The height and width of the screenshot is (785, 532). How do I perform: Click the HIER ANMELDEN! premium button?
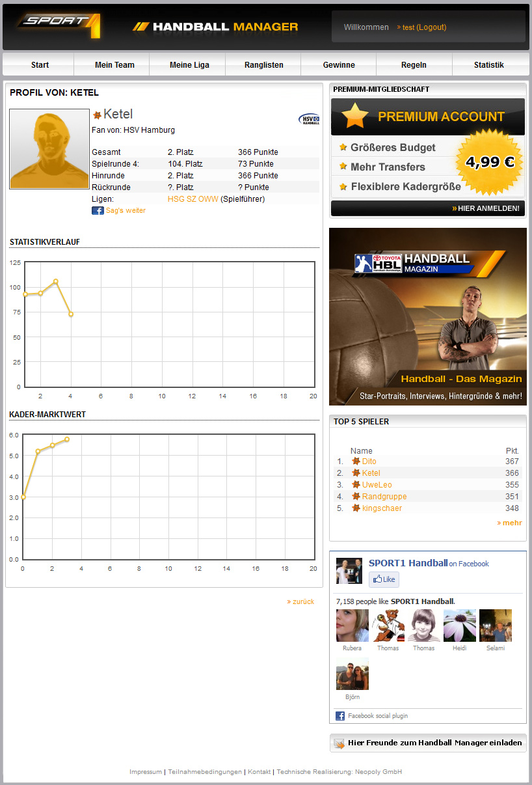click(x=427, y=208)
